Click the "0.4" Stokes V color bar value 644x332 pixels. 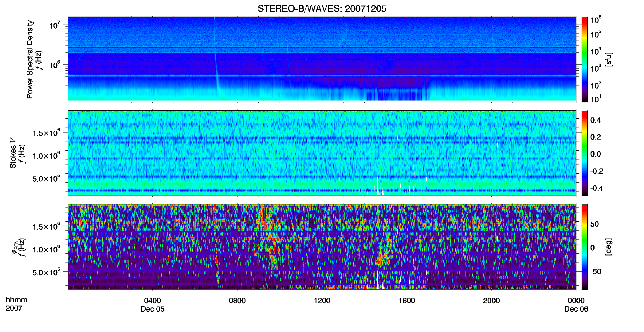(x=595, y=120)
